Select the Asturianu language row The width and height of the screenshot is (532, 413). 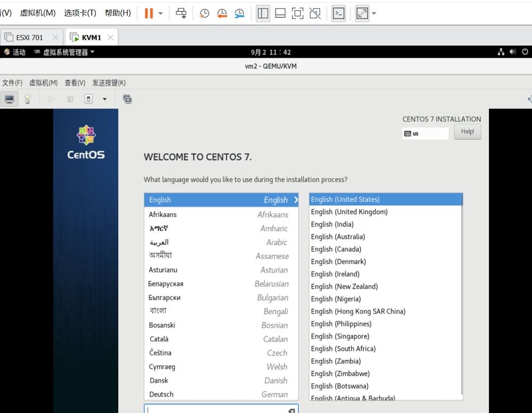221,270
